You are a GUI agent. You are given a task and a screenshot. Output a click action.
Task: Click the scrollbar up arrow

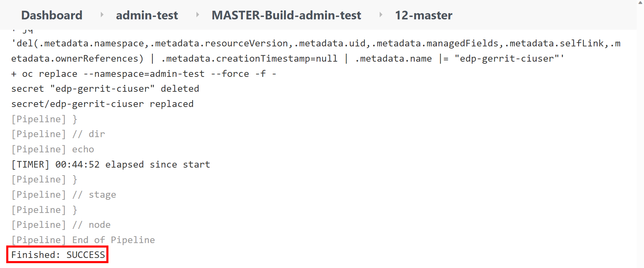point(640,2)
